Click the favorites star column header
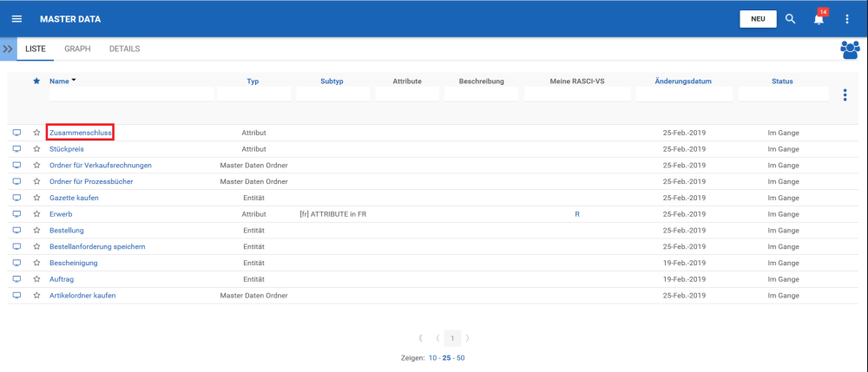The image size is (868, 372). 36,81
